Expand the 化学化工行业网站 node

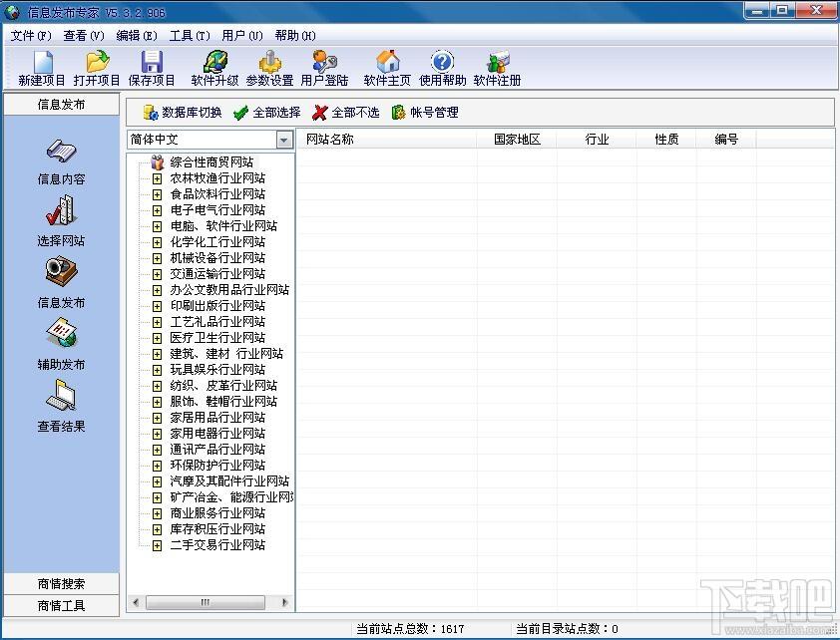157,242
